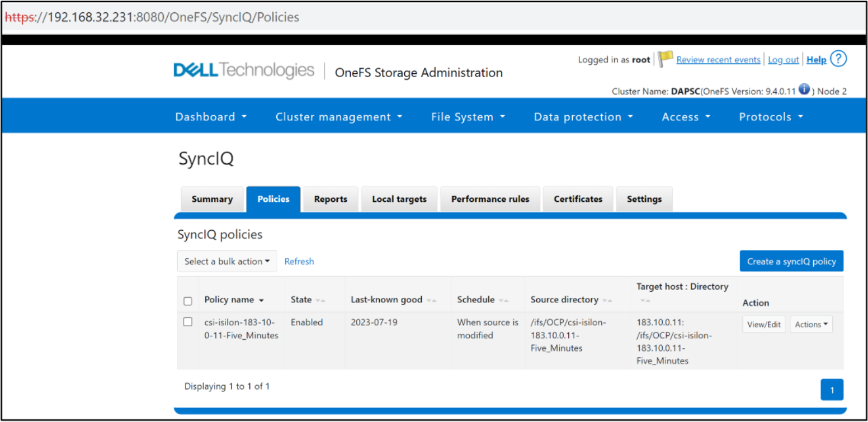Viewport: 868px width, 422px height.
Task: Click the OneFS version info icon
Action: click(804, 89)
